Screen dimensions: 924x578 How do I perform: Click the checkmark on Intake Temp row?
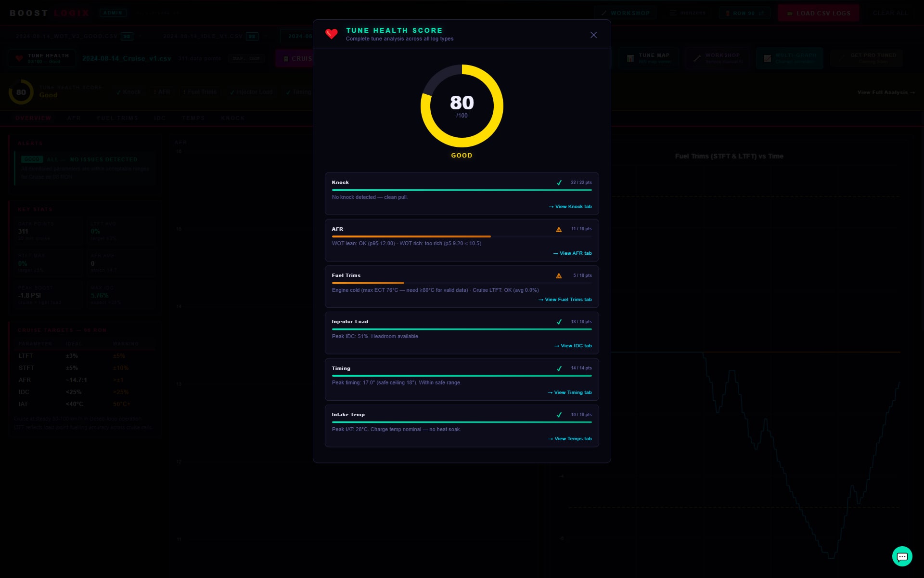(559, 415)
